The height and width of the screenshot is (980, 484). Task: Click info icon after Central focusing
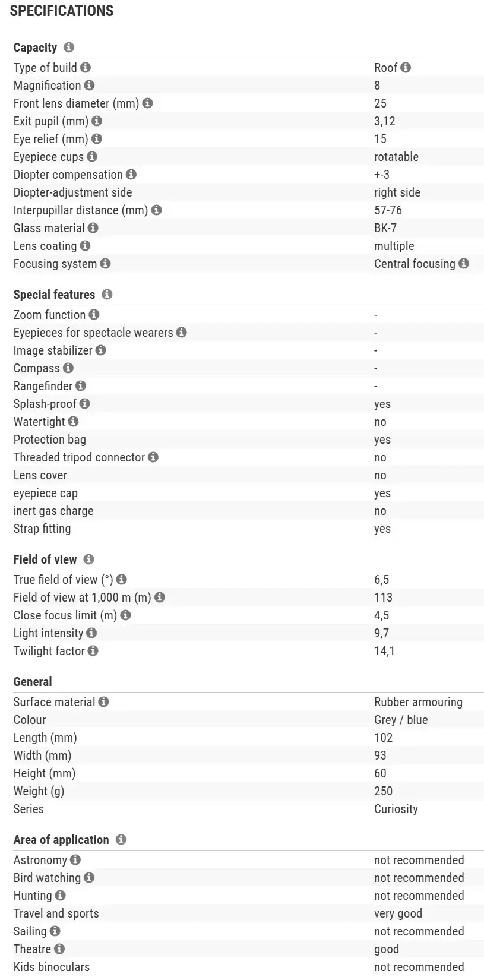coord(464,264)
